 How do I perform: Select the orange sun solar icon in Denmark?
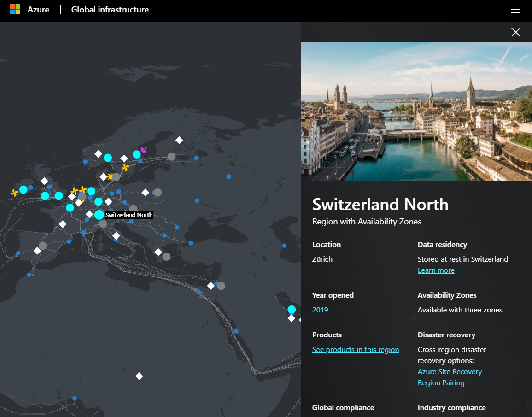[110, 176]
